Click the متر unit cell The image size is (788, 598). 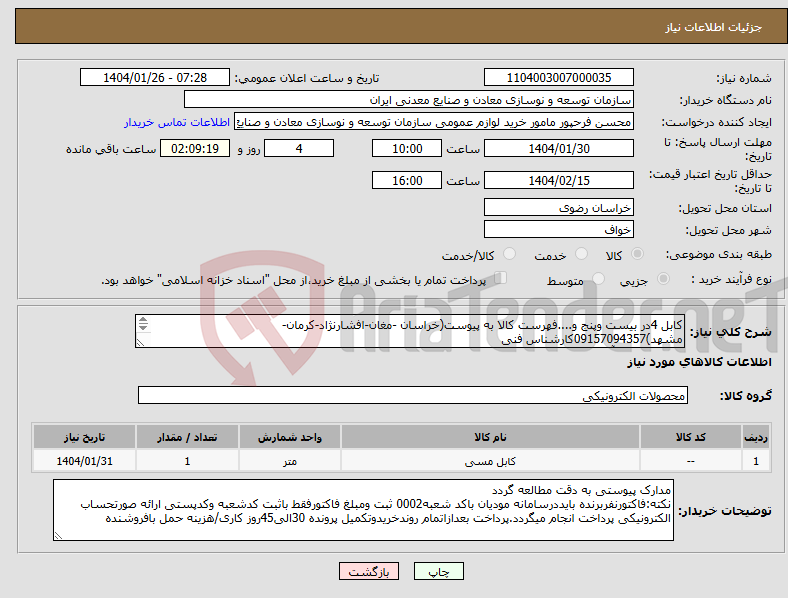[x=289, y=461]
